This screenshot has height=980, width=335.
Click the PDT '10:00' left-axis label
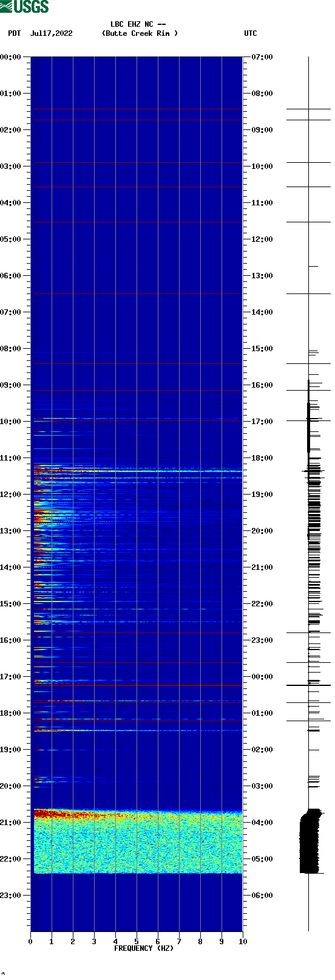click(x=10, y=422)
